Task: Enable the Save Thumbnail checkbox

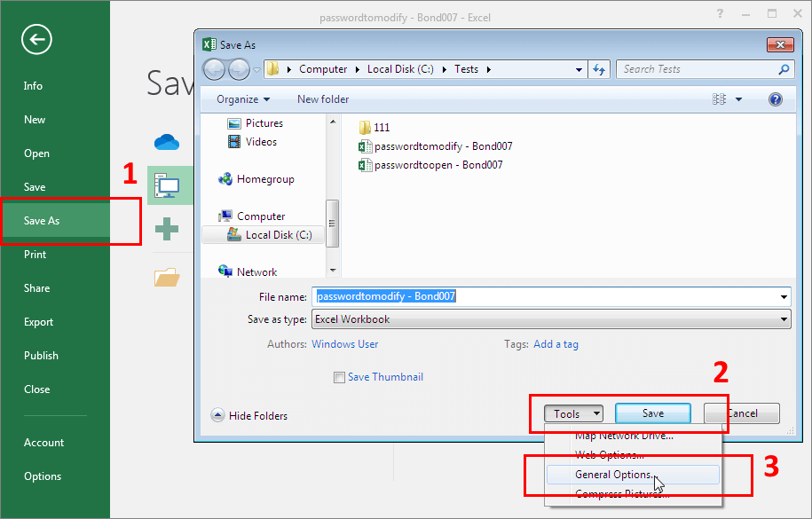Action: (339, 378)
